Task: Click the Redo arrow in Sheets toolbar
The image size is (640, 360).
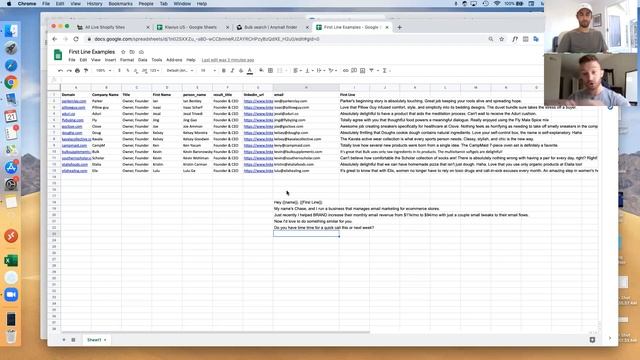Action: (x=69, y=71)
